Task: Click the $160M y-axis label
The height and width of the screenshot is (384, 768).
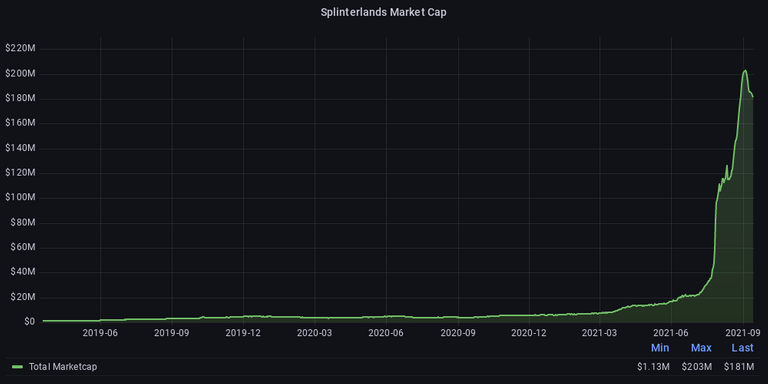Action: coord(20,123)
